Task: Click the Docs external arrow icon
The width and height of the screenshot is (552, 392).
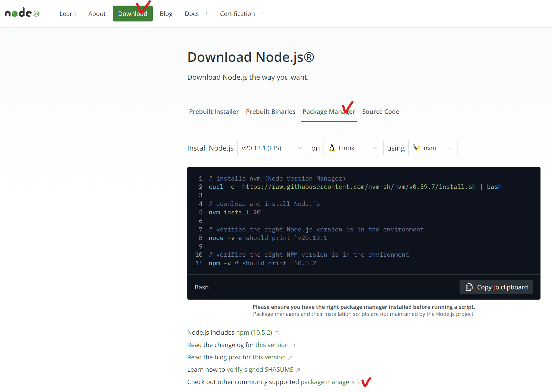Action: [x=205, y=14]
